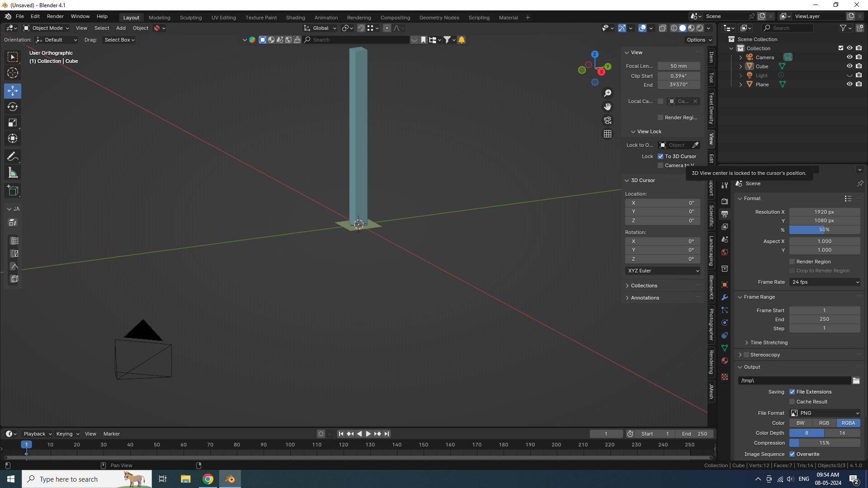
Task: Click the Options button in viewport header
Action: click(699, 40)
